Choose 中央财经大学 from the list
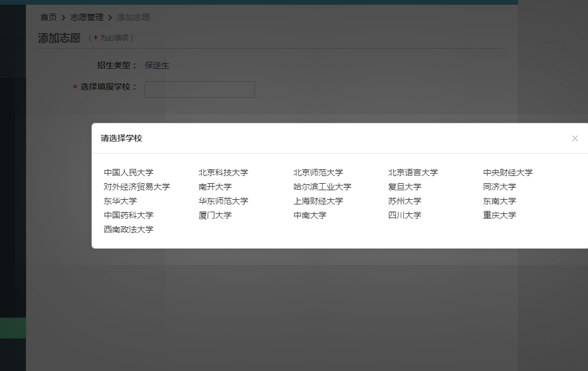 (x=508, y=172)
